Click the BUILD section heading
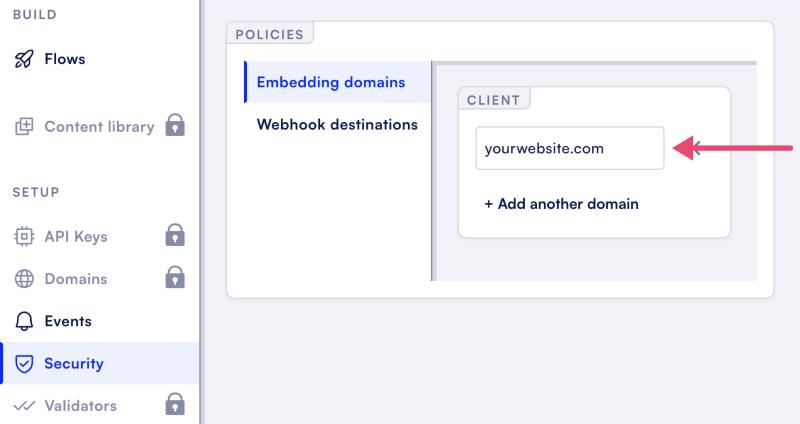This screenshot has height=424, width=800. 35,14
